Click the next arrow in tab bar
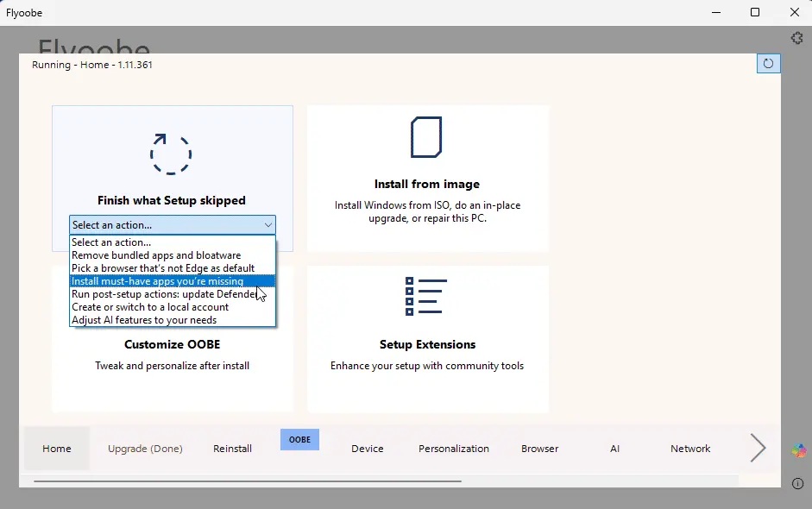The height and width of the screenshot is (509, 812). 758,448
